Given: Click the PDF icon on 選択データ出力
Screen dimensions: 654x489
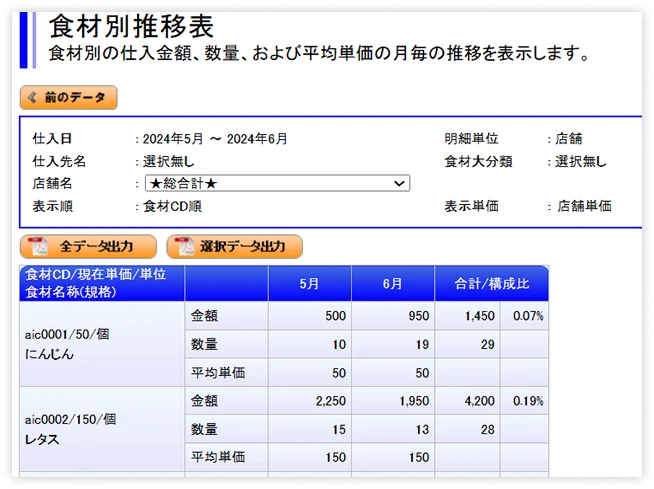Looking at the screenshot, I should click(184, 246).
